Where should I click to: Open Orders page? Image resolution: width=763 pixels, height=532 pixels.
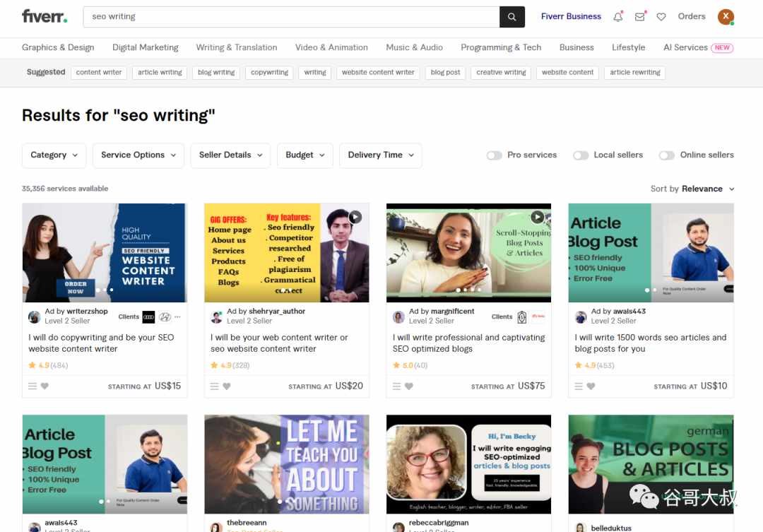point(692,16)
